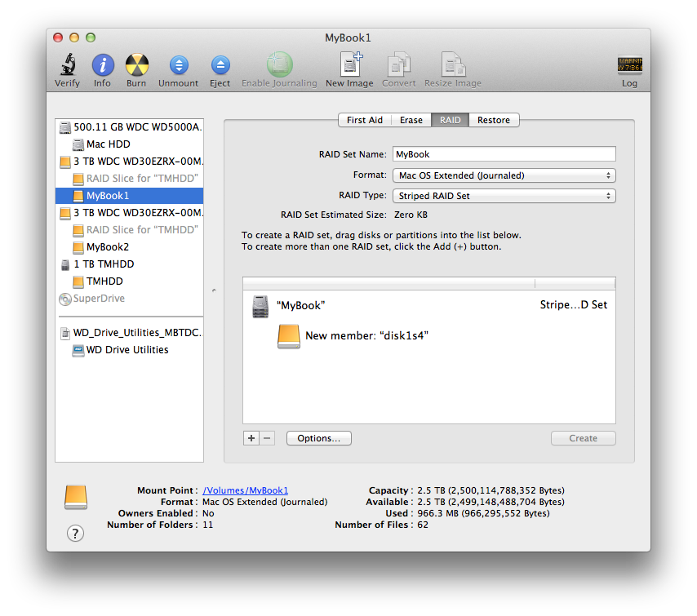Select the WD Drive Utilities volume
The image size is (697, 616).
pyautogui.click(x=129, y=350)
